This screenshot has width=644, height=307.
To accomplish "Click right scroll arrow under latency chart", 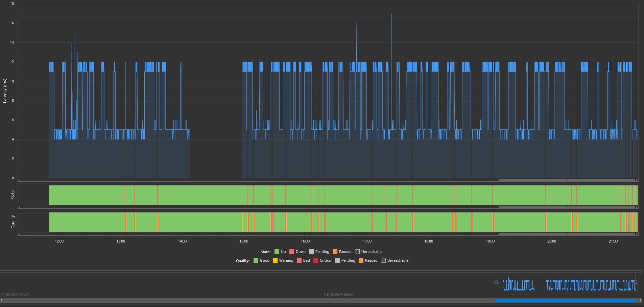I will [x=637, y=180].
